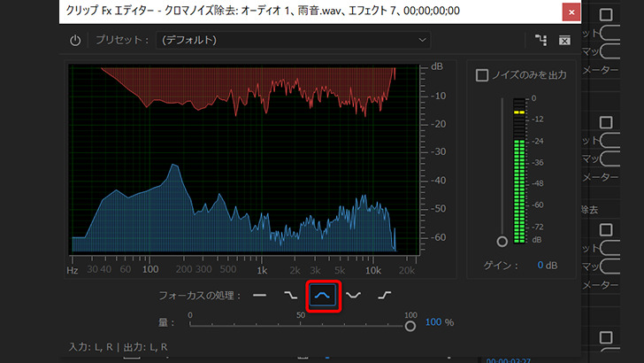Click the -30 dB scale label
Viewport: 644px width, 363px height.
point(438,151)
